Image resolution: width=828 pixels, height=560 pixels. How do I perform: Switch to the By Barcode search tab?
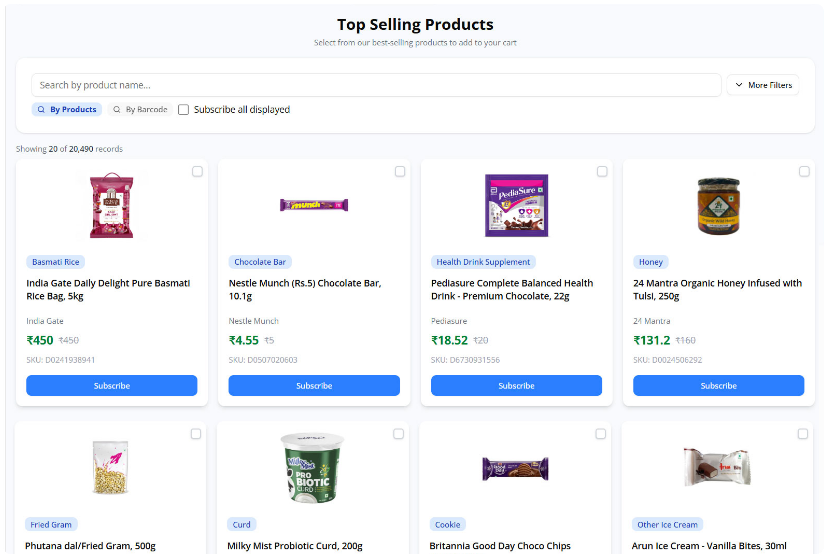140,110
